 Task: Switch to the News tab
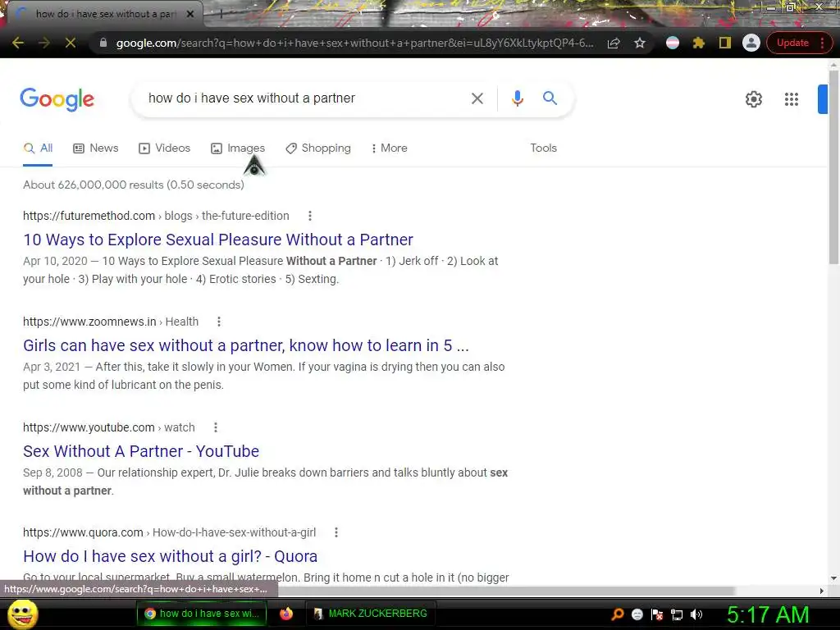96,148
